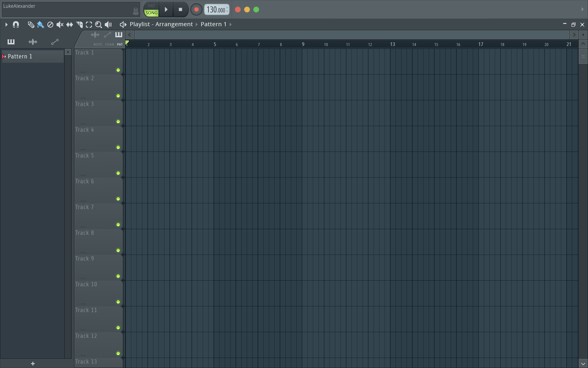Open Track 11 options dots
Image resolution: width=588 pixels, height=368 pixels.
pyautogui.click(x=83, y=330)
